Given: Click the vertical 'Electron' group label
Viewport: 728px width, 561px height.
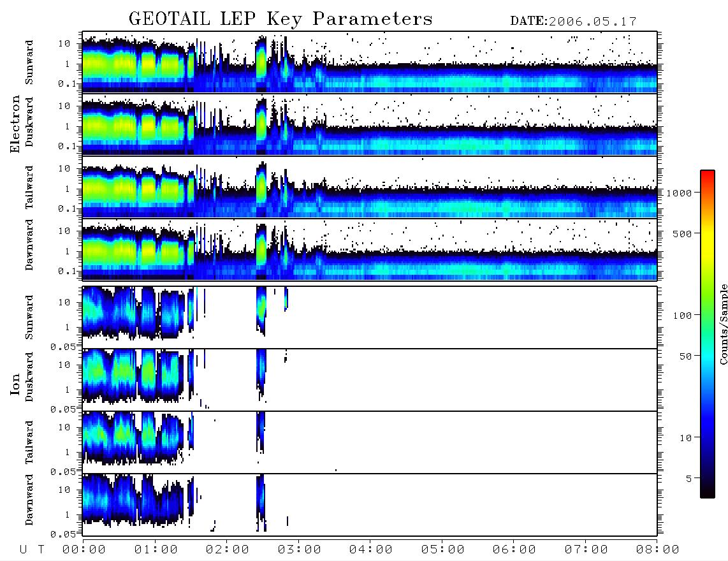Looking at the screenshot, I should (x=15, y=124).
